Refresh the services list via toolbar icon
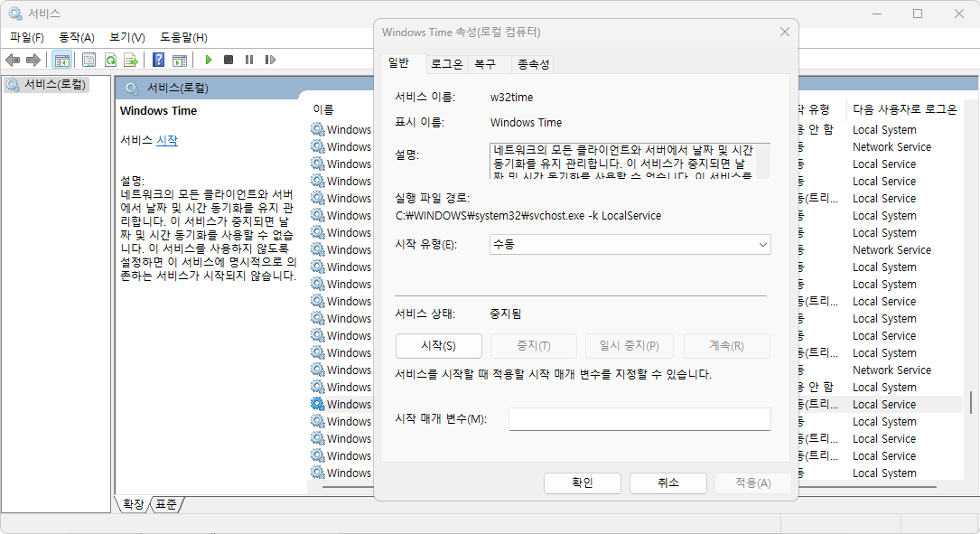This screenshot has width=980, height=534. [x=110, y=60]
